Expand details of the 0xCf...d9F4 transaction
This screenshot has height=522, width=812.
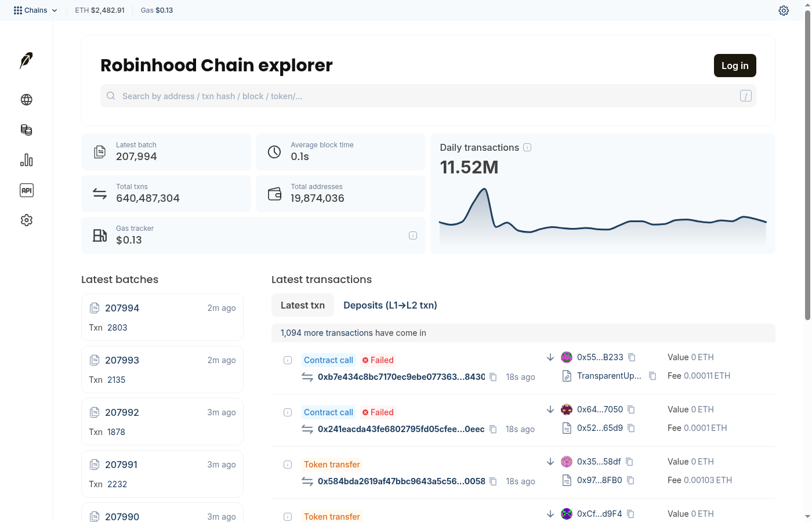pos(288,517)
